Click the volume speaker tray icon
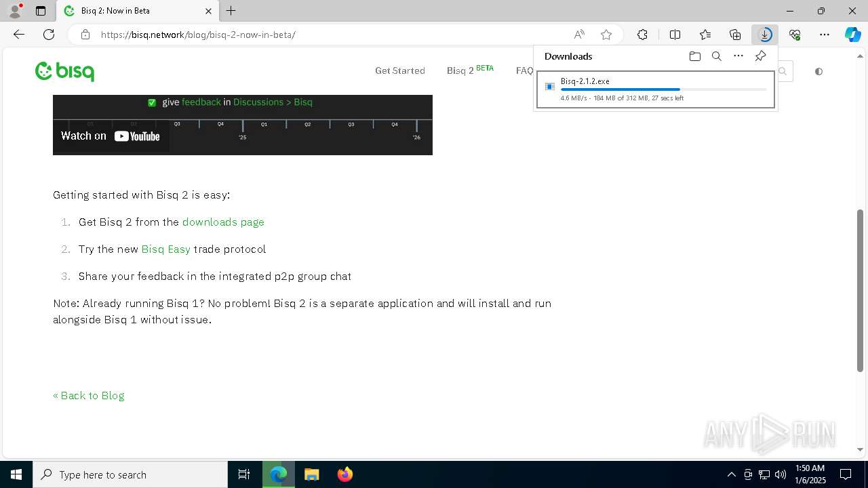The width and height of the screenshot is (868, 488). click(780, 474)
